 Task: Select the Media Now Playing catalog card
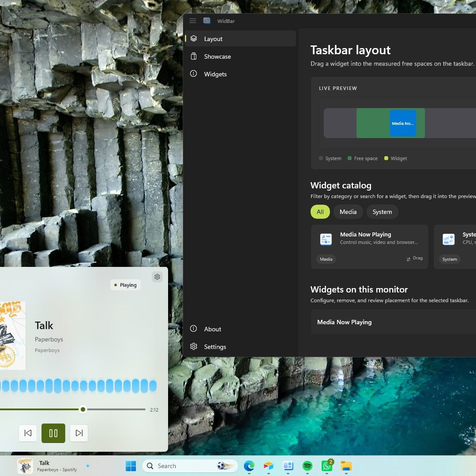[369, 247]
